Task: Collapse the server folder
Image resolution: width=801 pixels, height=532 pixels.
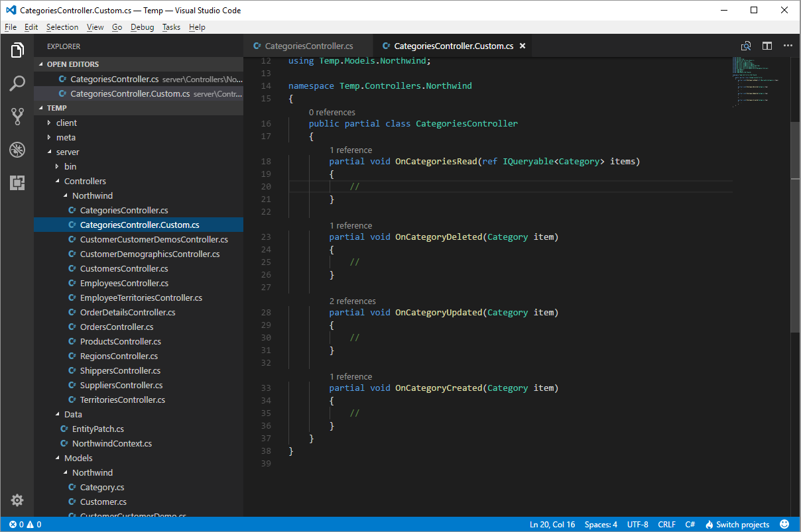Action: [x=139, y=152]
